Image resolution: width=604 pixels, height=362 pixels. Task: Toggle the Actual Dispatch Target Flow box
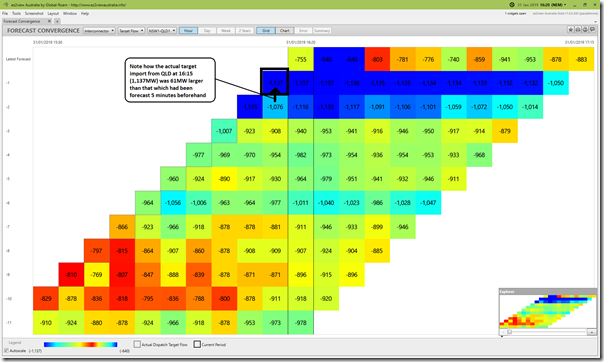(x=137, y=344)
